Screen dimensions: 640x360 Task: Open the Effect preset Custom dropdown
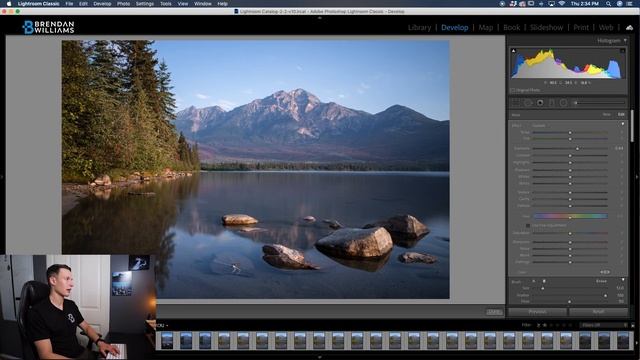(x=541, y=126)
